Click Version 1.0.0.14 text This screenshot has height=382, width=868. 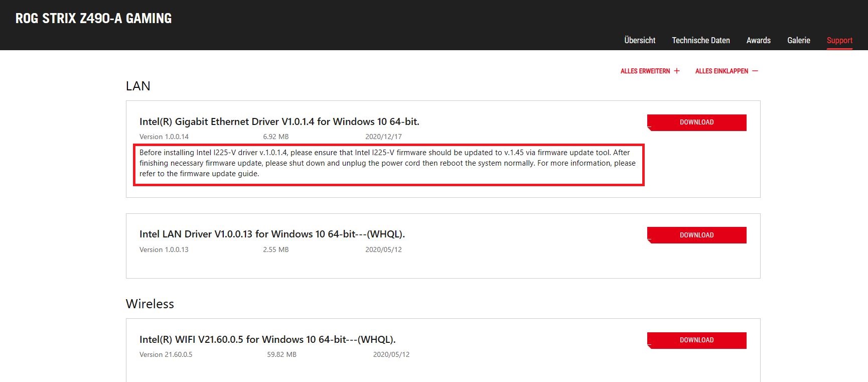pyautogui.click(x=164, y=137)
